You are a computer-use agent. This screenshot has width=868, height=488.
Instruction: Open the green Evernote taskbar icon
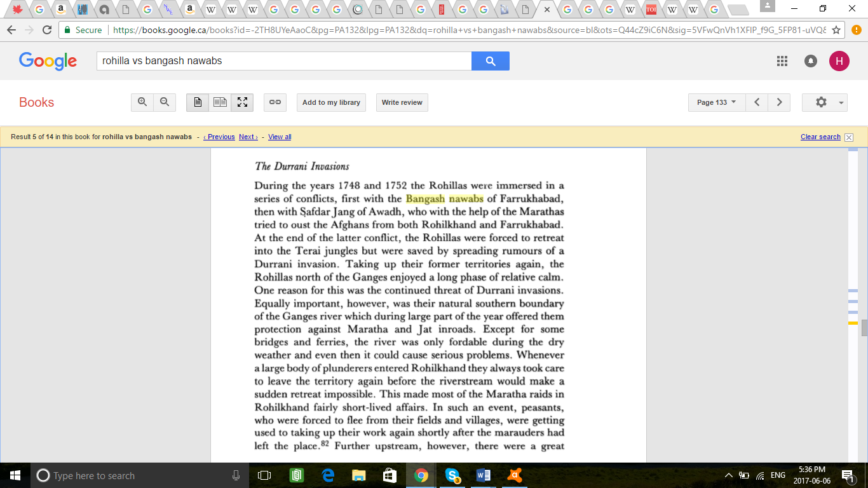point(296,475)
